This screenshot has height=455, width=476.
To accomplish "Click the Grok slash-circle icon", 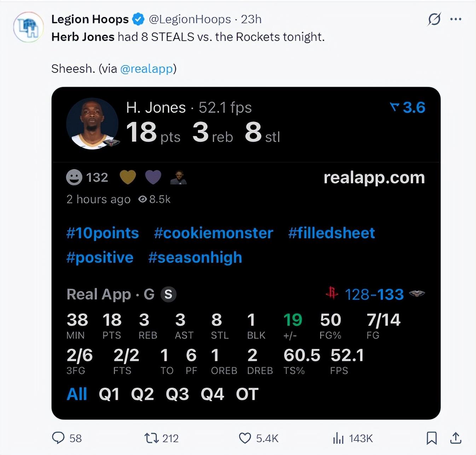I will pos(434,19).
